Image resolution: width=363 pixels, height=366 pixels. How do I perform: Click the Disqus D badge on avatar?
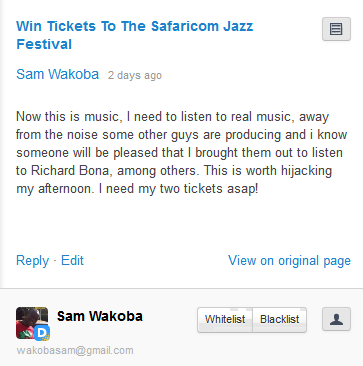click(x=42, y=333)
